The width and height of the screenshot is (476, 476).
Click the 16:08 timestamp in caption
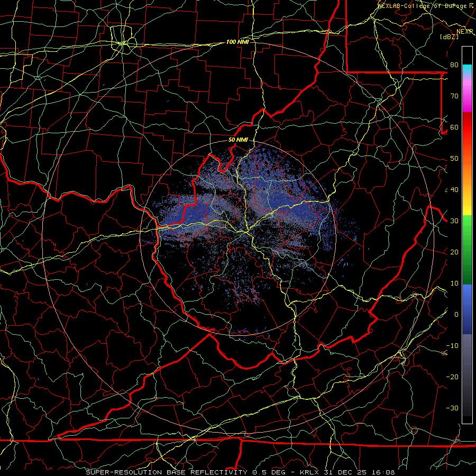tap(383, 472)
